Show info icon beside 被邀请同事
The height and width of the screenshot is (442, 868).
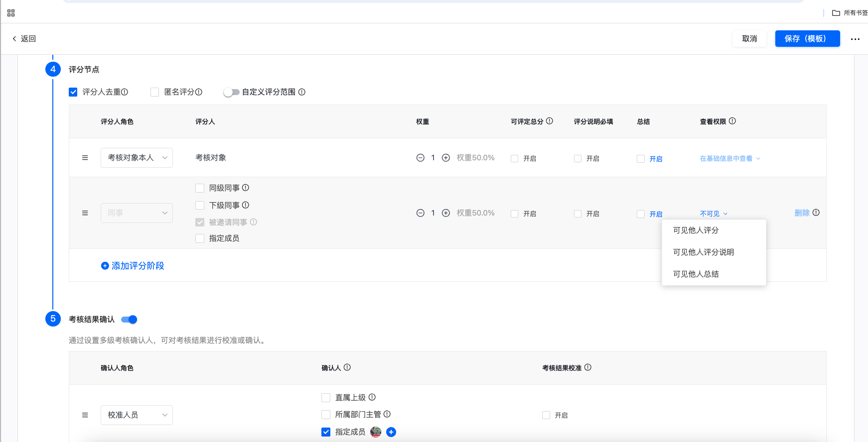pos(254,222)
